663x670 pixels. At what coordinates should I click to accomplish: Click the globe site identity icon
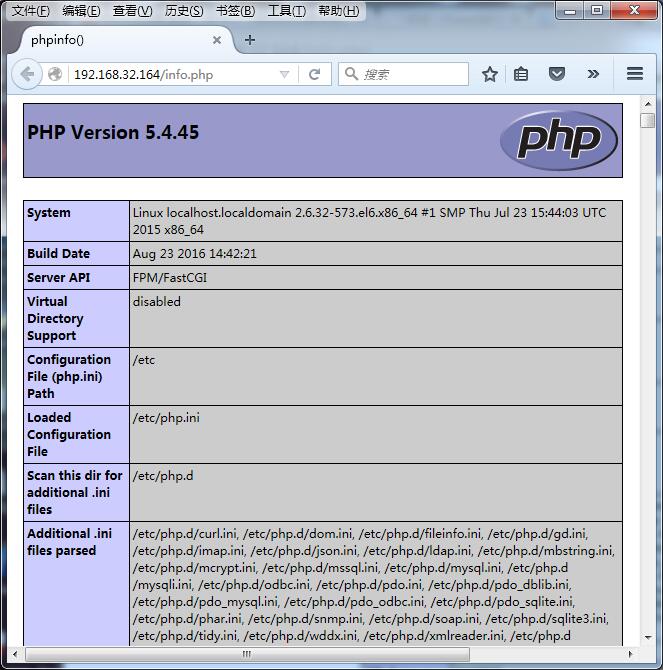coord(56,74)
